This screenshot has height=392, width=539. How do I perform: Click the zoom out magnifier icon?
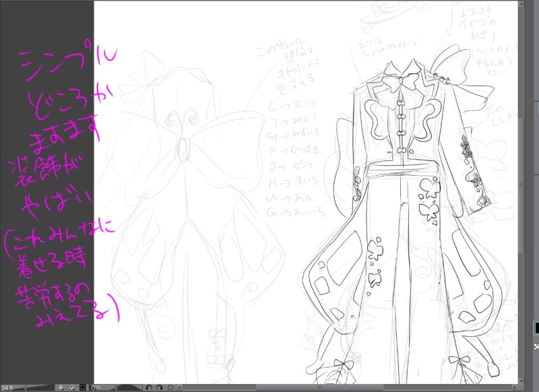61,387
